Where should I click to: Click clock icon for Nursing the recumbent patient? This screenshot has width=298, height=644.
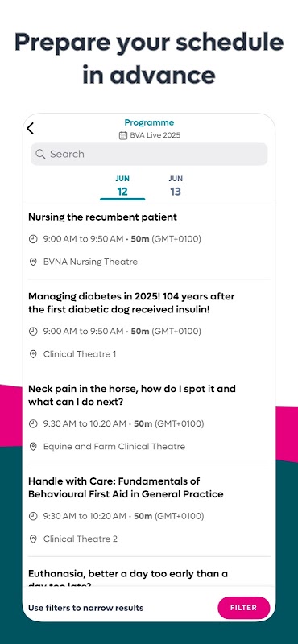pyautogui.click(x=33, y=239)
